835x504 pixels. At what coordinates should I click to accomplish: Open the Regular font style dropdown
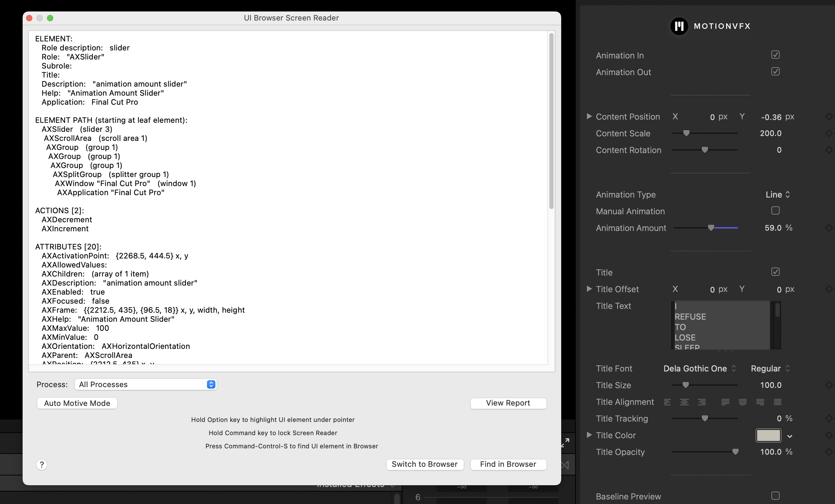tap(770, 368)
